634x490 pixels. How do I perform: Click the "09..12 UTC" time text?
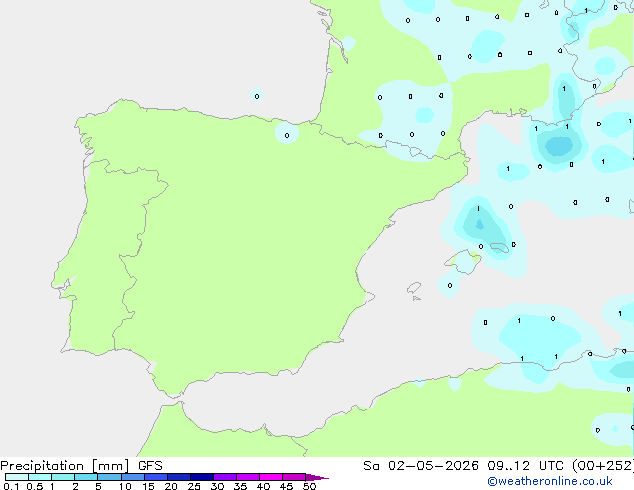pyautogui.click(x=525, y=466)
